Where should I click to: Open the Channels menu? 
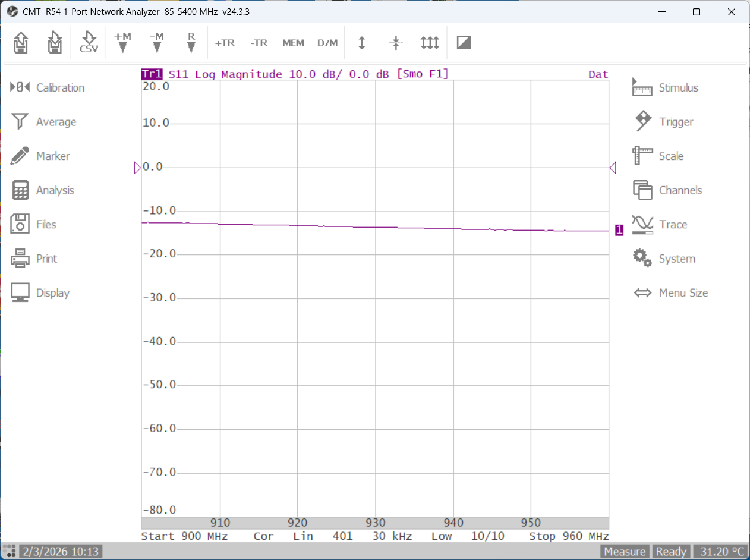pos(667,190)
